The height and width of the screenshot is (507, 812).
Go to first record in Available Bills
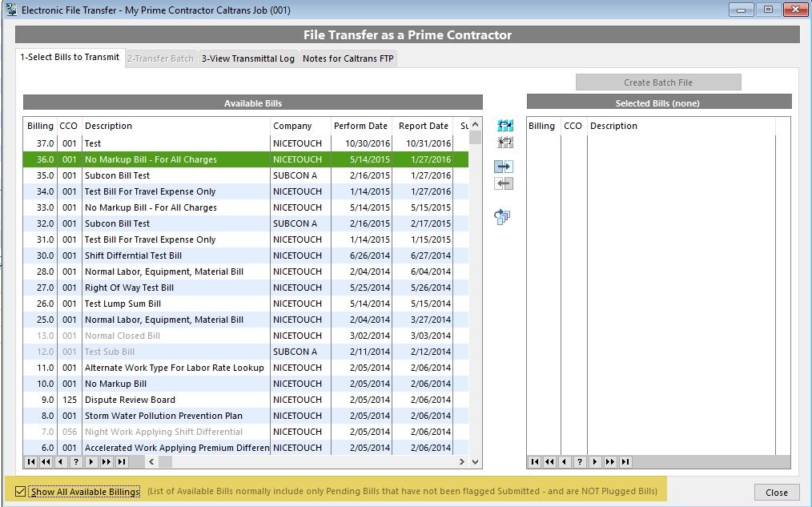point(31,462)
